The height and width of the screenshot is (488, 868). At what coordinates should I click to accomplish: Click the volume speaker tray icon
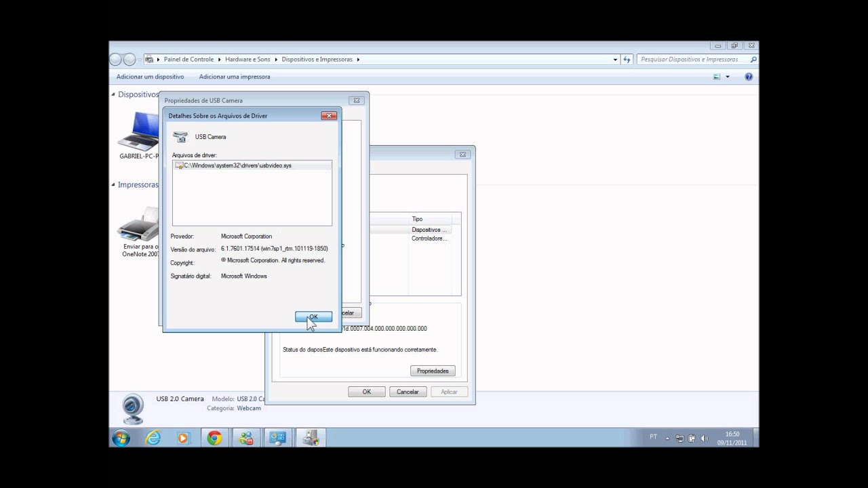[x=703, y=438]
